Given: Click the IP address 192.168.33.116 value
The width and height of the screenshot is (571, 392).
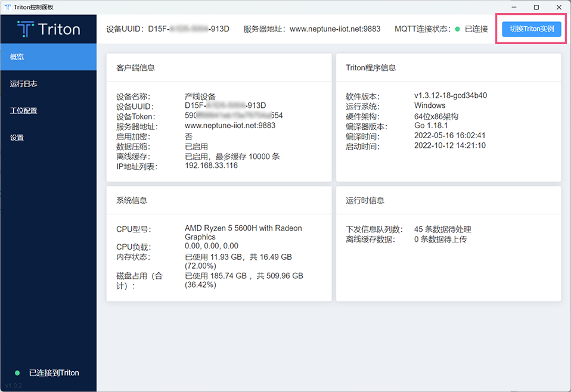Looking at the screenshot, I should point(211,166).
